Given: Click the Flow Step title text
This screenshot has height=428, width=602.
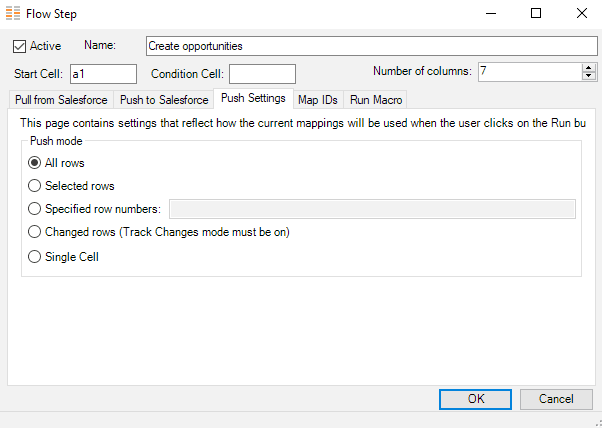Looking at the screenshot, I should pyautogui.click(x=51, y=14).
